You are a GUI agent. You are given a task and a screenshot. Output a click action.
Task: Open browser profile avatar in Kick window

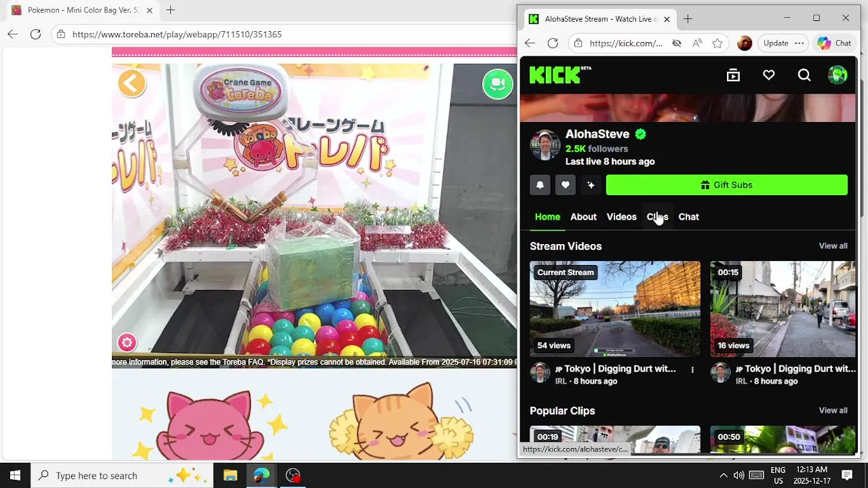point(745,43)
